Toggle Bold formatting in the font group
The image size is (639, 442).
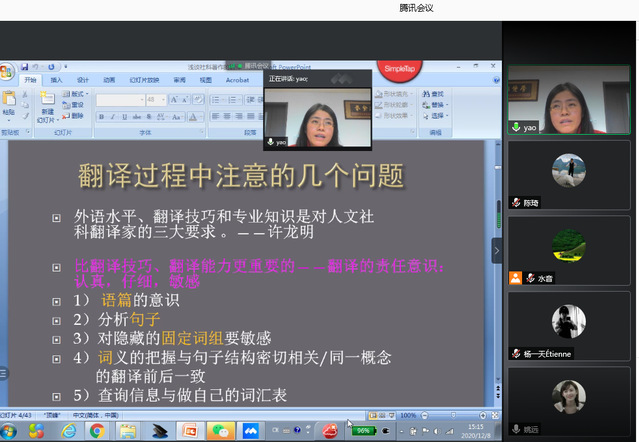tap(101, 115)
